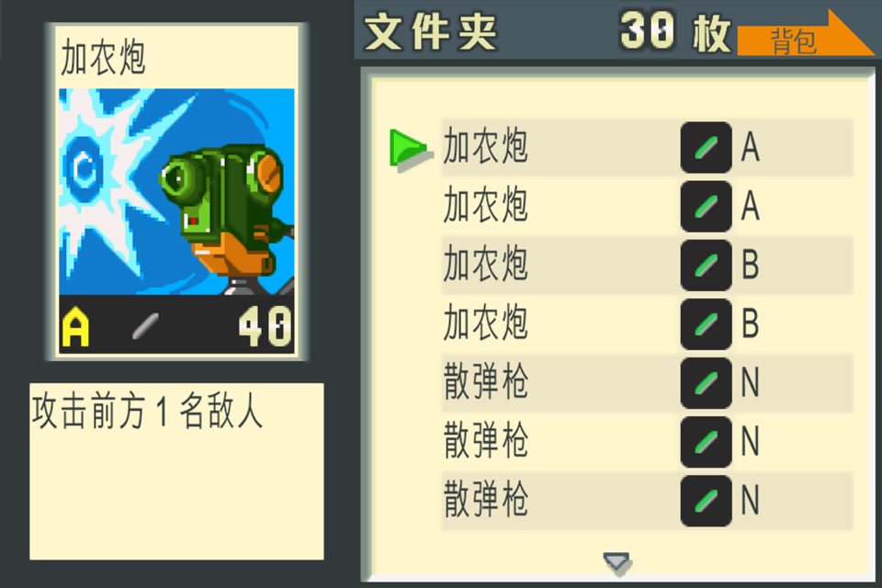
Task: Click the green selection cursor arrow
Action: click(412, 151)
